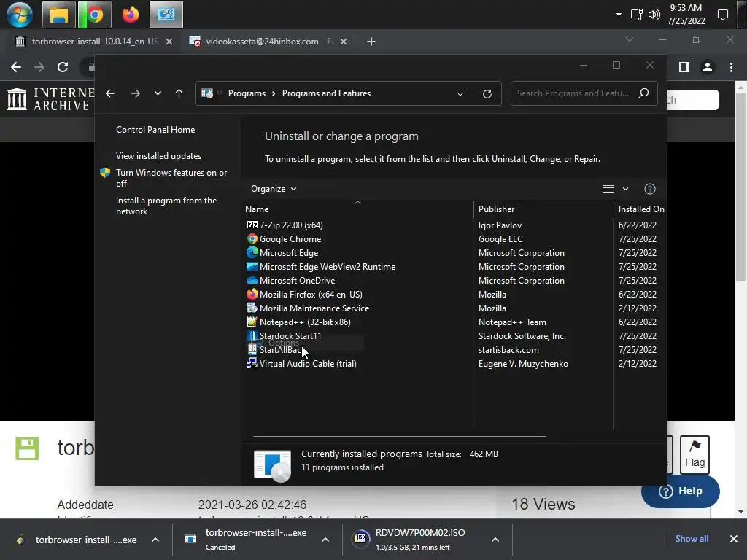Go back in Control Panel window
The image size is (747, 560).
click(110, 93)
